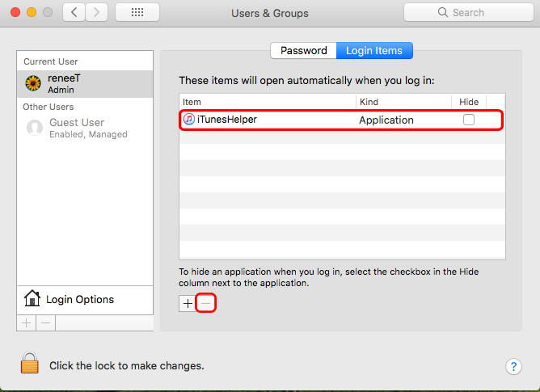The width and height of the screenshot is (540, 392).
Task: Click the iTunesHelper app icon
Action: 188,120
